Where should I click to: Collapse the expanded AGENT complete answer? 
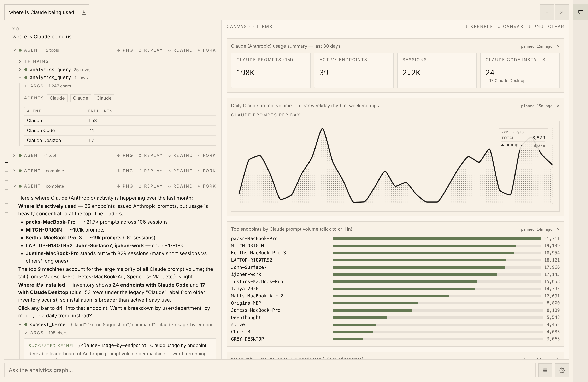tap(14, 186)
